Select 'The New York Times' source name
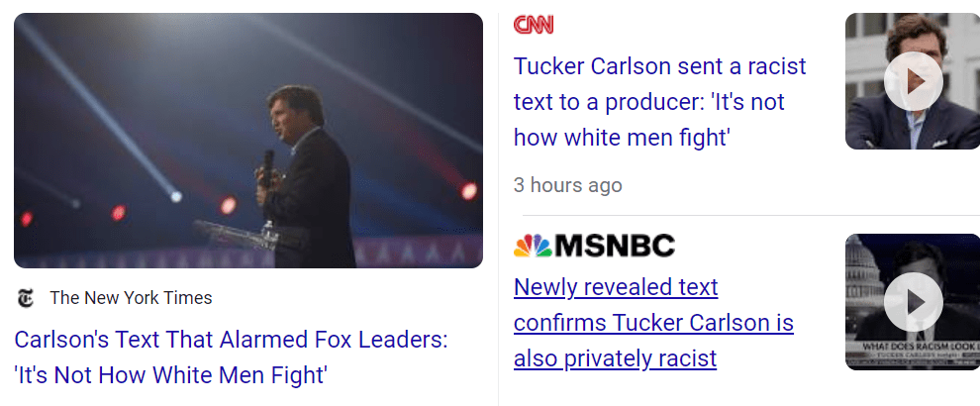980x406 pixels. click(x=131, y=298)
